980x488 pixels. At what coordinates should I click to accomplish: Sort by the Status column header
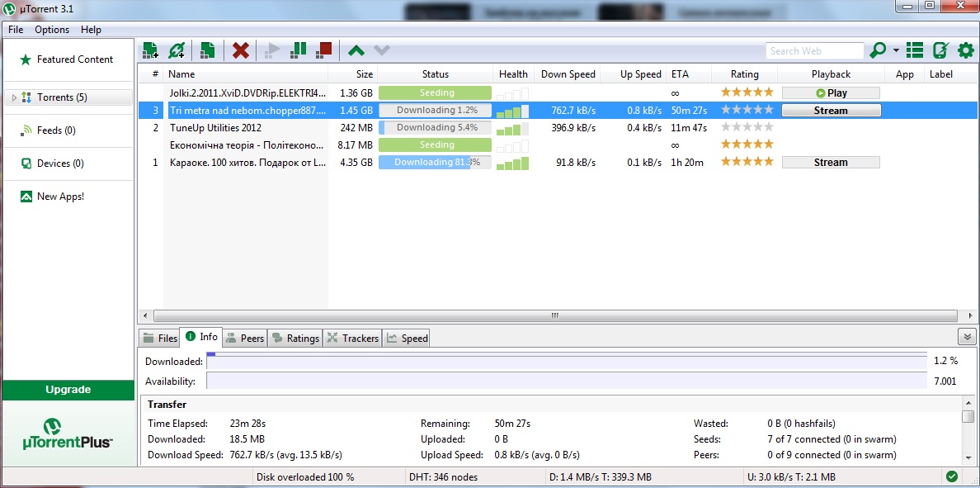click(435, 73)
